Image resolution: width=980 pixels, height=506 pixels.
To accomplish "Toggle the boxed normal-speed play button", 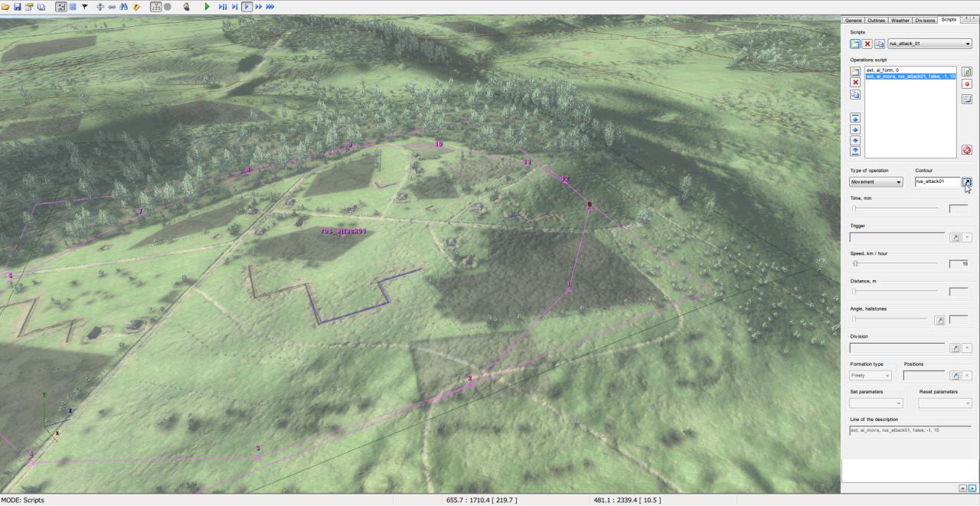I will 247,6.
